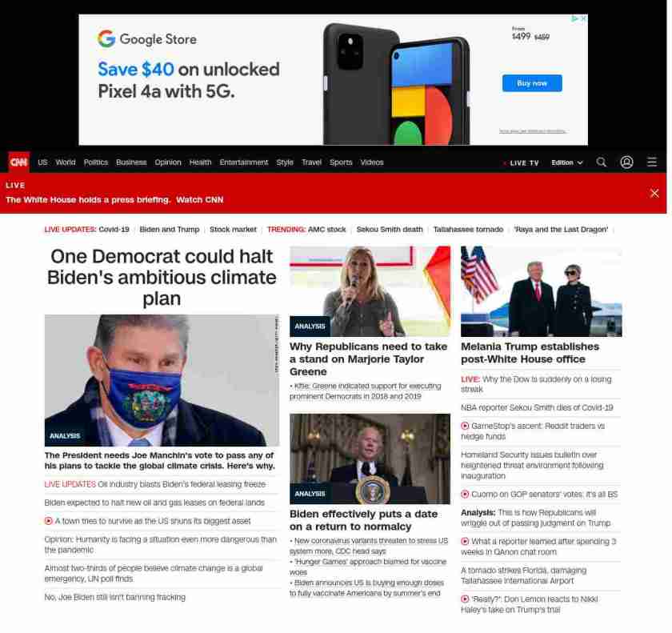The height and width of the screenshot is (633, 672).
Task: Open the Politics section
Action: [x=95, y=162]
